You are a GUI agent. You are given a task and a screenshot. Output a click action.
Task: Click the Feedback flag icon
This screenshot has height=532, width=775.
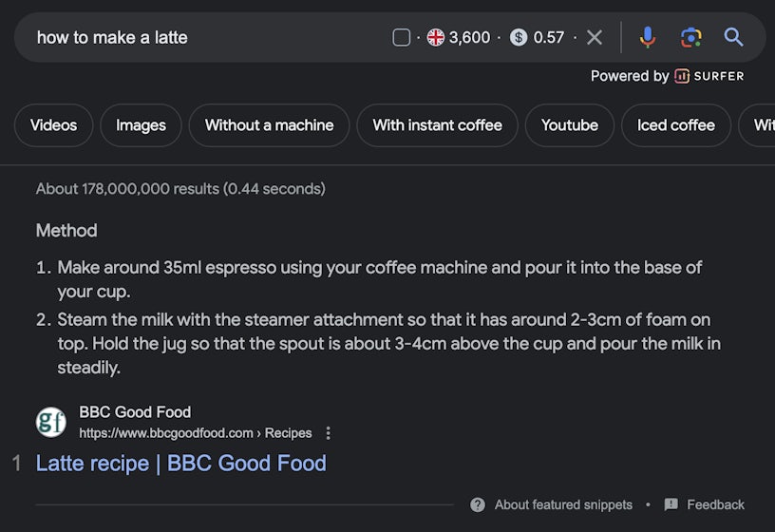[x=671, y=504]
